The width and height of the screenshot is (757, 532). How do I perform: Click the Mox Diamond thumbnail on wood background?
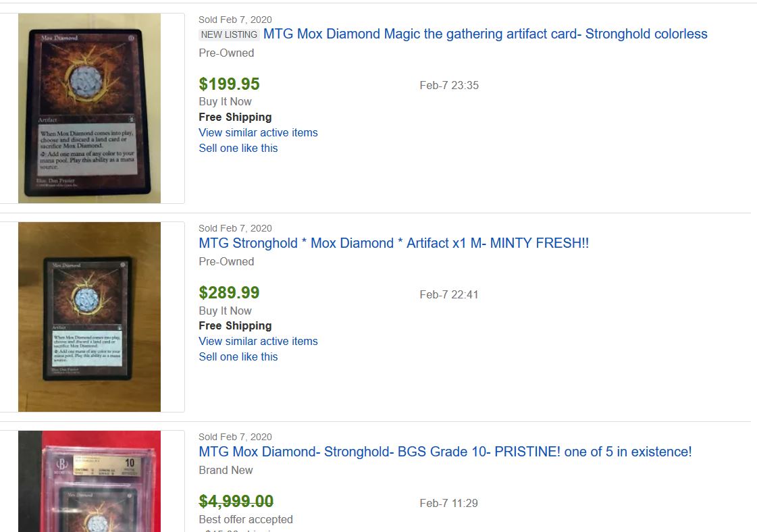(x=89, y=317)
